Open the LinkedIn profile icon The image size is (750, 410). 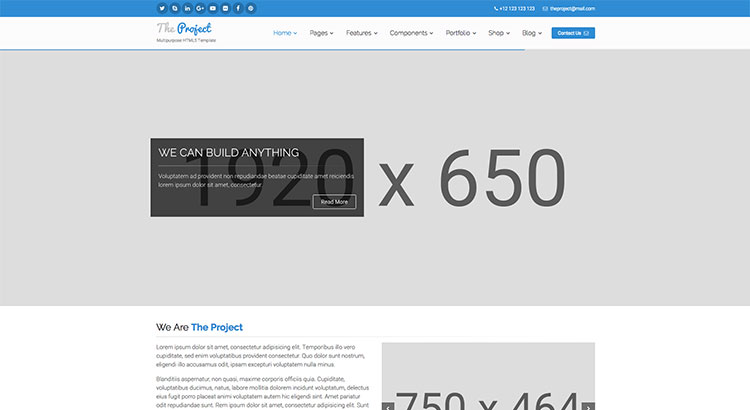(188, 8)
